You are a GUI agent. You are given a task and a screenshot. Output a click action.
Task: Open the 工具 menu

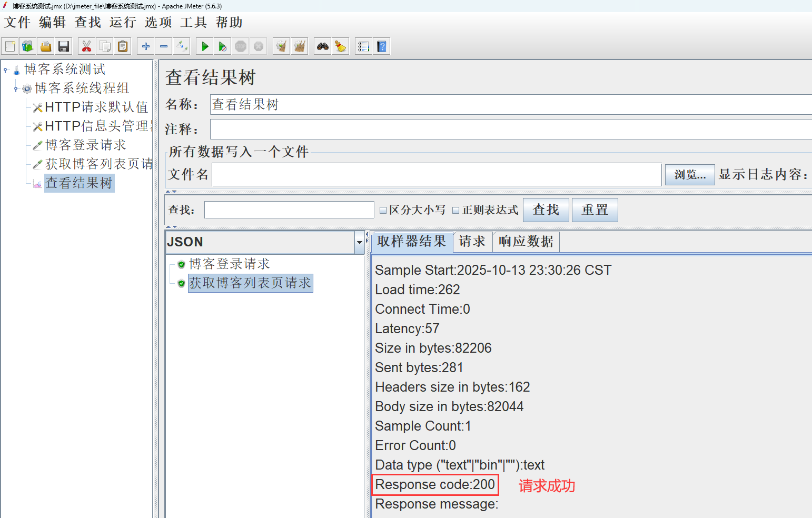[194, 23]
